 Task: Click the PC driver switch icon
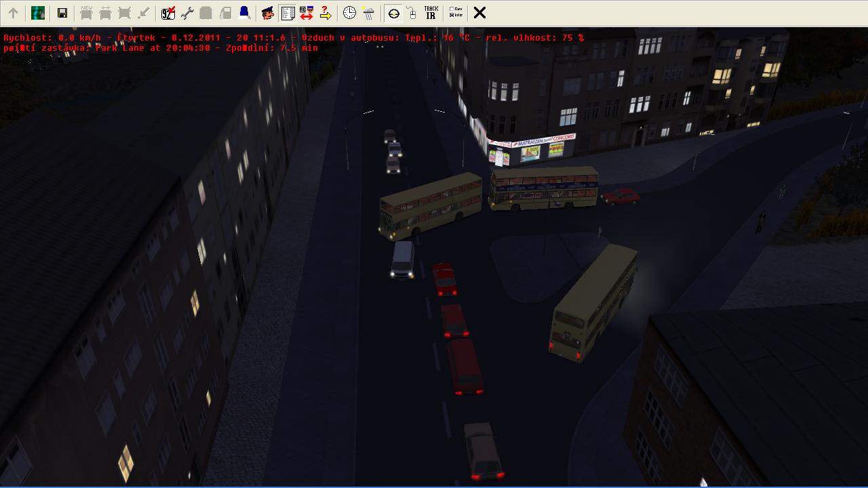click(307, 13)
